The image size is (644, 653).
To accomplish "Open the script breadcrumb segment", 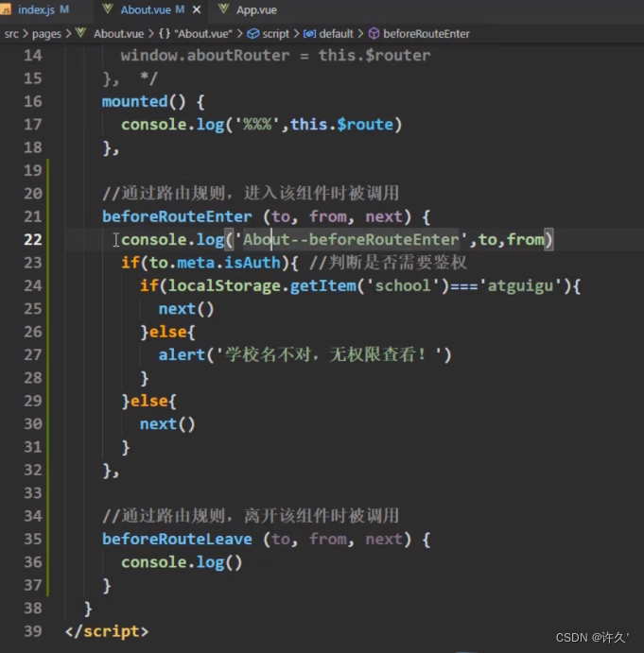I will (x=275, y=34).
